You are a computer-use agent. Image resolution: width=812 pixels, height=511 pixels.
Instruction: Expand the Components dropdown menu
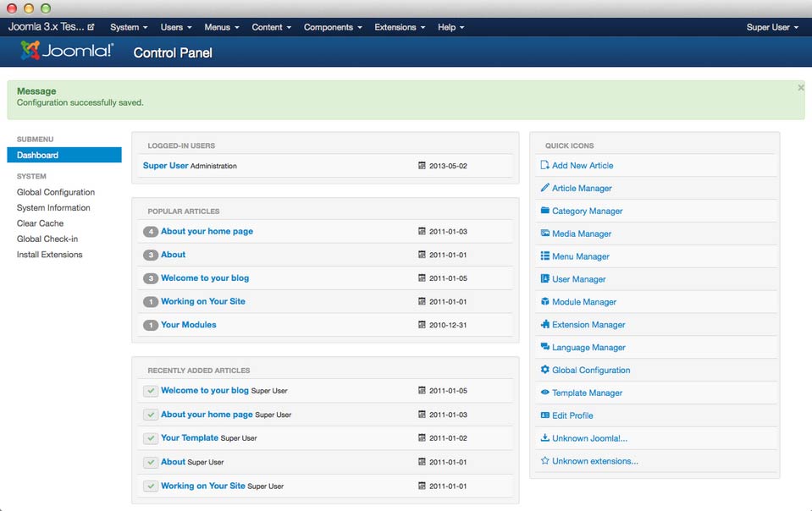click(333, 27)
